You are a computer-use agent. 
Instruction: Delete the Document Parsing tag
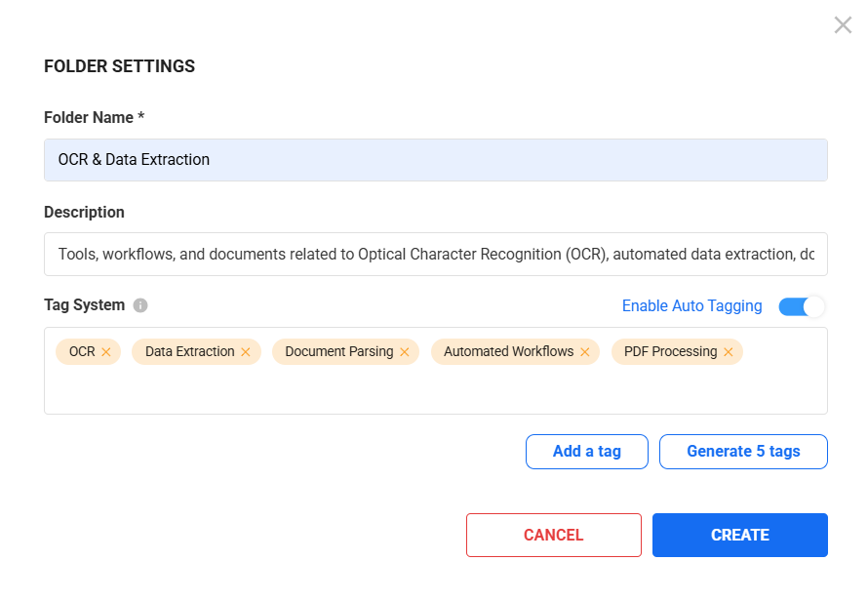click(x=405, y=352)
